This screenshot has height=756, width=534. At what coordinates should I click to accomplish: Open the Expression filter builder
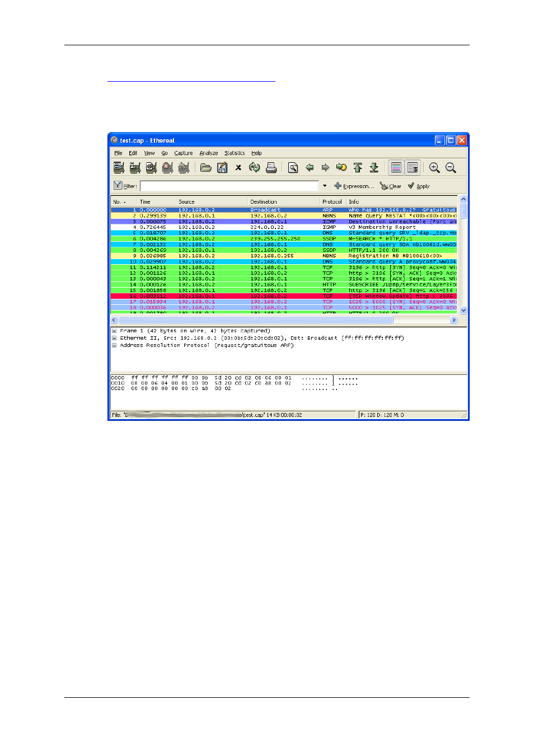(x=354, y=186)
